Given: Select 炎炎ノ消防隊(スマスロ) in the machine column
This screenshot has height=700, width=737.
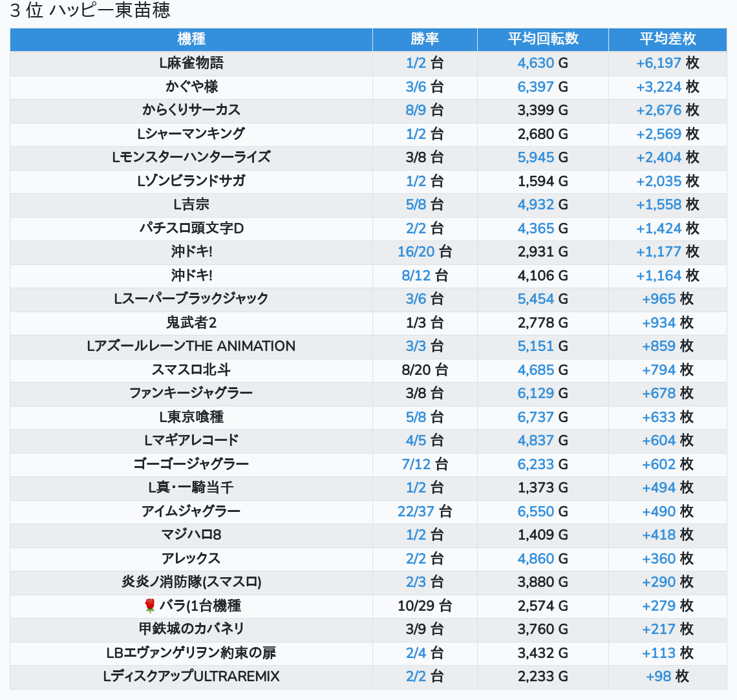Looking at the screenshot, I should 191,582.
